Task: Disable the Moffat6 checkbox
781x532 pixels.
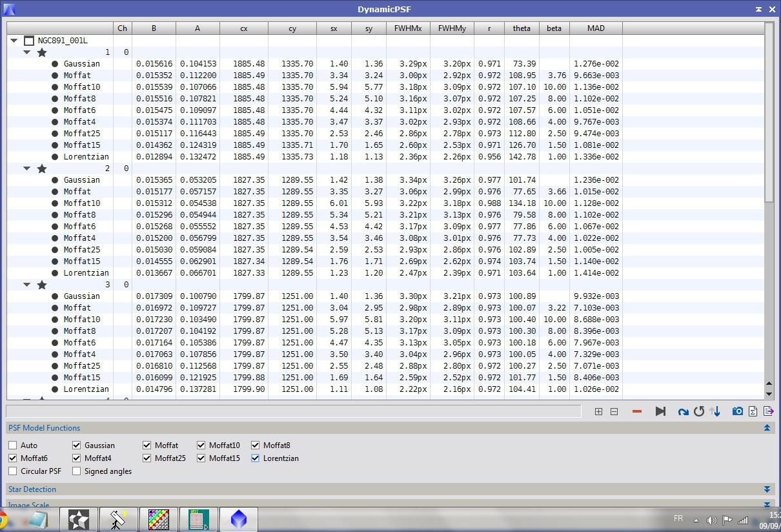Action: tap(12, 458)
